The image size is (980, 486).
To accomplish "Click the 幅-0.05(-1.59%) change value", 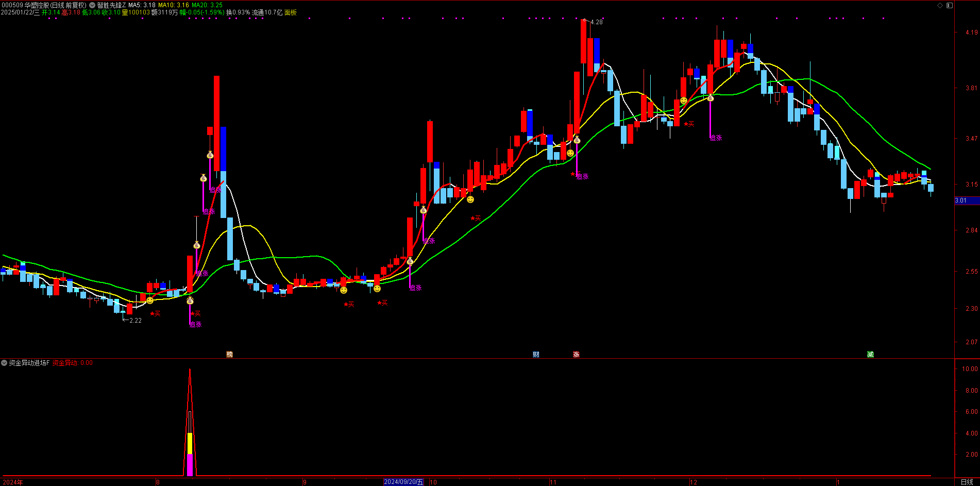I will 202,12.
